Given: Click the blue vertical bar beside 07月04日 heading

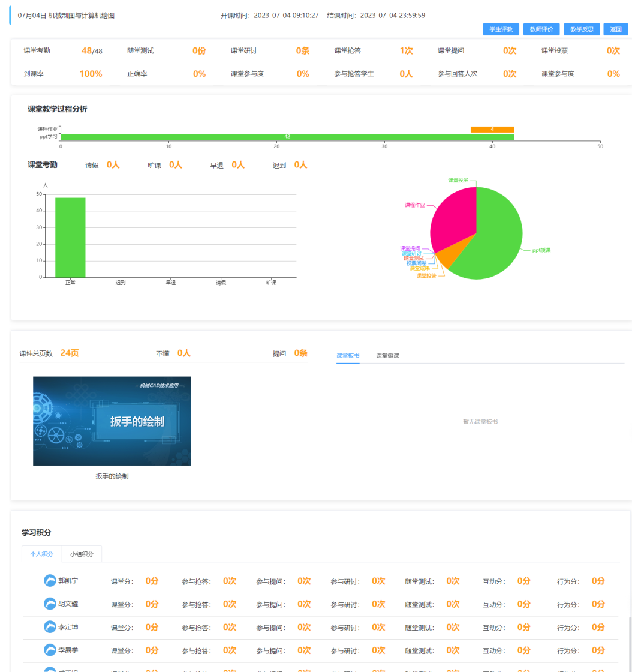Looking at the screenshot, I should [x=10, y=16].
